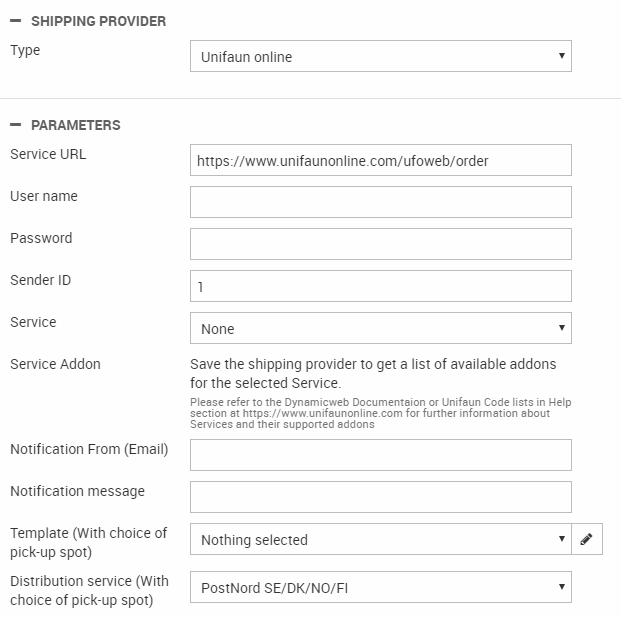621x618 pixels.
Task: Open the Service dropdown set to None
Action: (380, 329)
